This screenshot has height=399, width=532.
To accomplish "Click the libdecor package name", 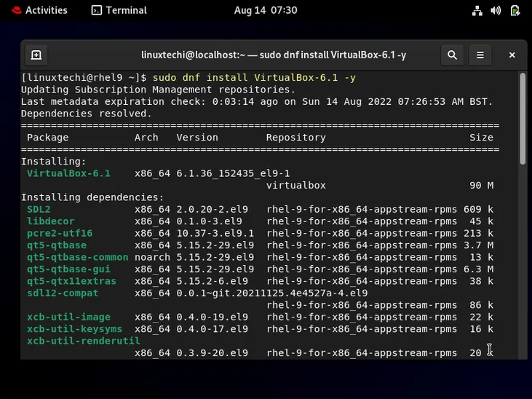I will click(50, 221).
